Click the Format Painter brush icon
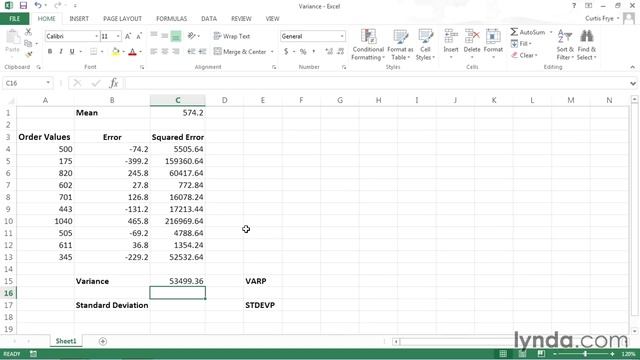Screen dimensions: 640x360 tap(28, 54)
